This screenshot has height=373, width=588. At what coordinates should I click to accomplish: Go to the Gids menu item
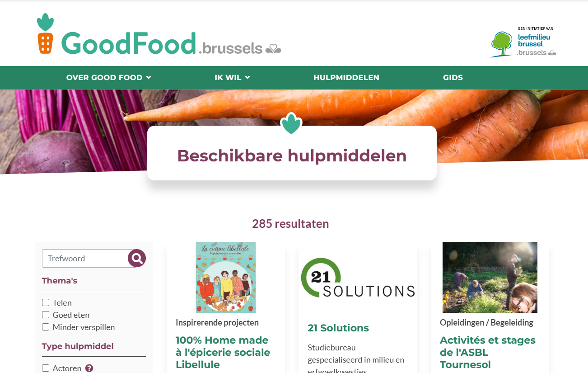[x=453, y=77]
